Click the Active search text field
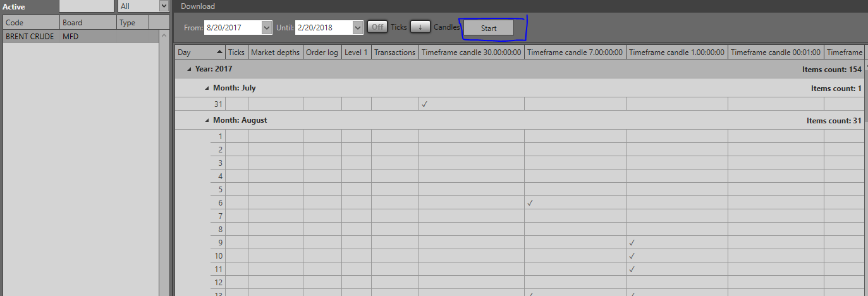Screen dimensions: 868x296 click(88, 6)
